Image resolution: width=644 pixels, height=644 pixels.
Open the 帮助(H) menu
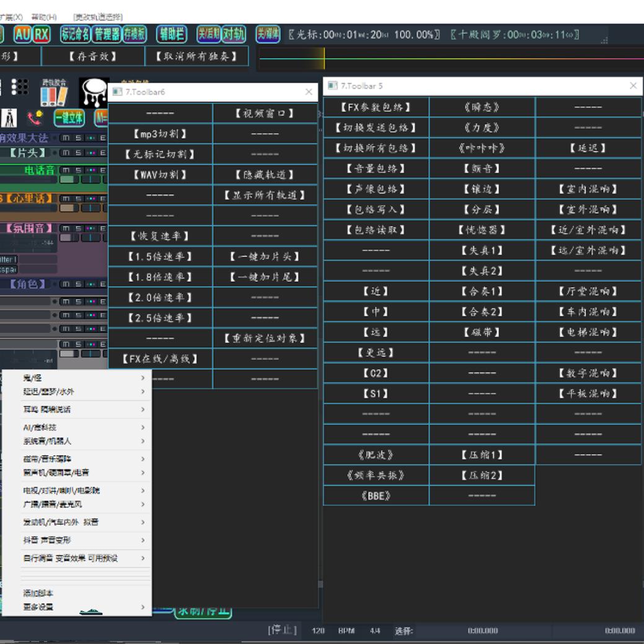(44, 17)
